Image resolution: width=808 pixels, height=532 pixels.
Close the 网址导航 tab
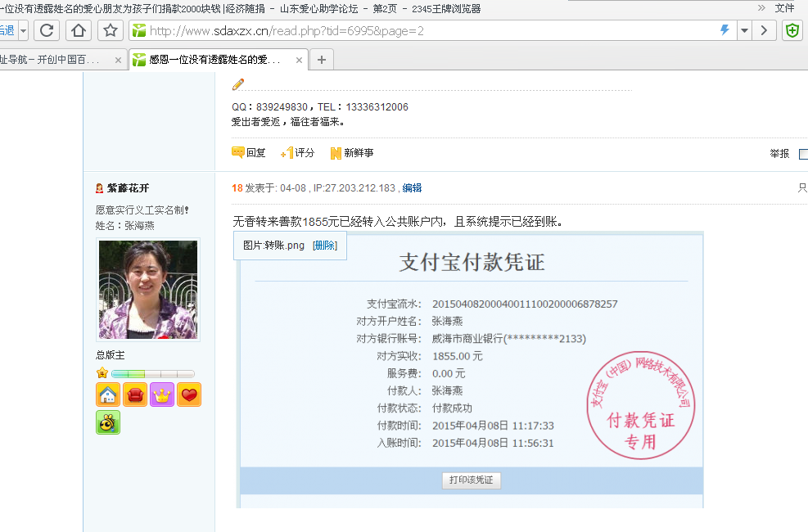pos(118,61)
